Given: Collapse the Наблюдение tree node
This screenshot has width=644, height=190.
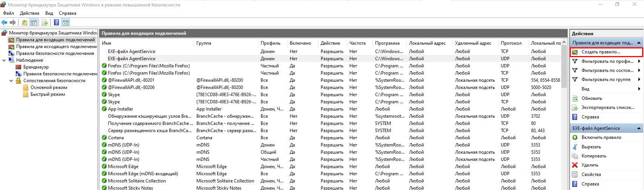Looking at the screenshot, I should point(4,60).
